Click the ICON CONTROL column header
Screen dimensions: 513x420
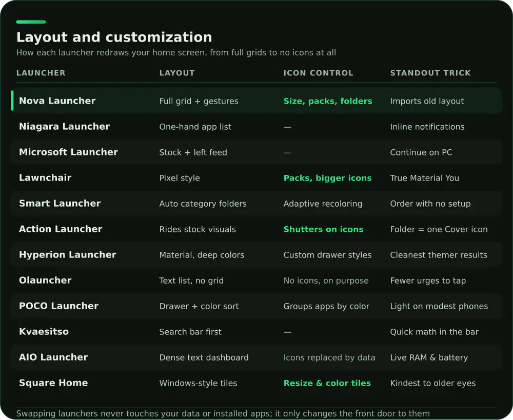coord(319,73)
